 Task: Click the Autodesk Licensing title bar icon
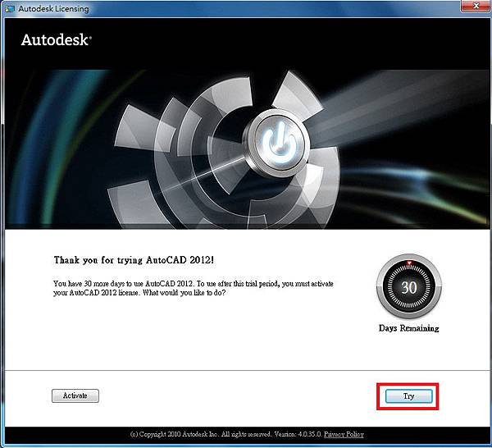[10, 8]
